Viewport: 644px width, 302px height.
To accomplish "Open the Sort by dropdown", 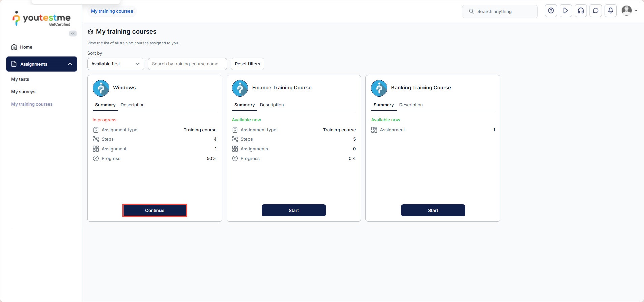I will [x=116, y=64].
